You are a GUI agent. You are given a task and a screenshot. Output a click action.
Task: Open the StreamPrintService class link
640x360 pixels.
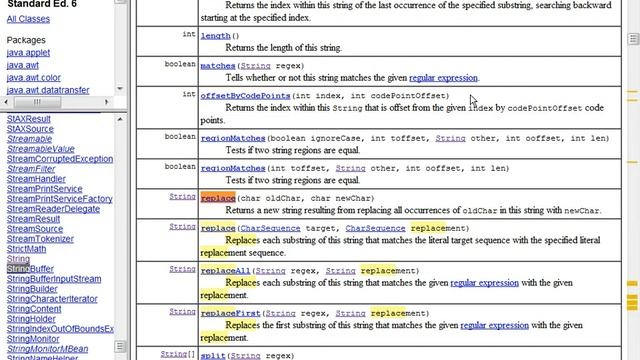[44, 189]
